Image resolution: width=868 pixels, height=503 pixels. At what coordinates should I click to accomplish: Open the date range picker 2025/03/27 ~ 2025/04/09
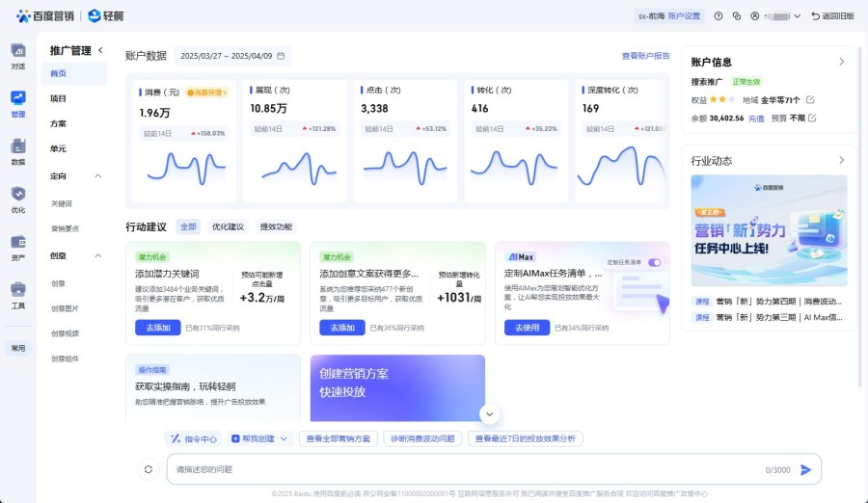click(x=231, y=56)
